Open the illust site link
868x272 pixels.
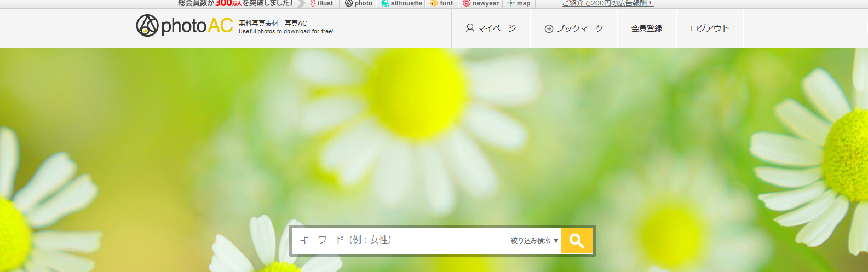click(321, 3)
